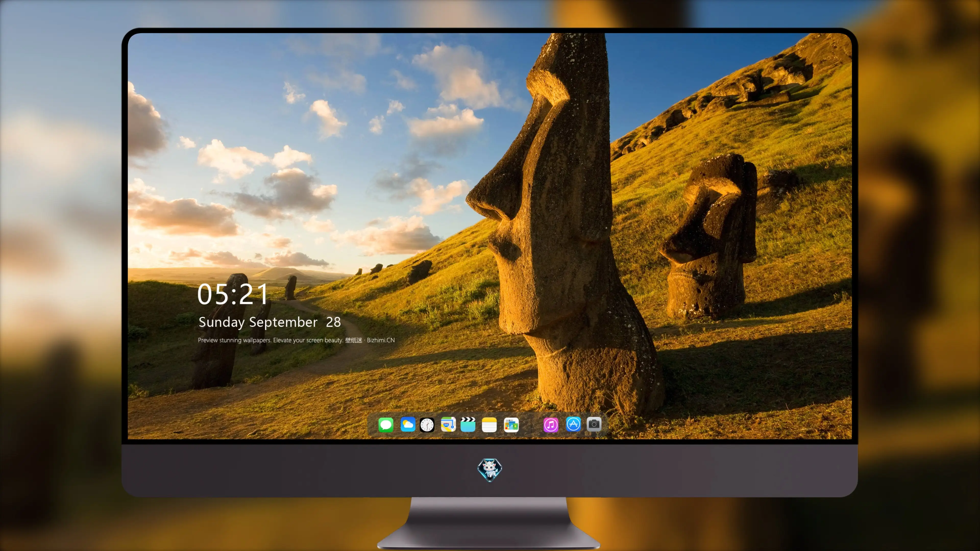Open the Camera app in dock
The height and width of the screenshot is (551, 980).
pos(594,424)
